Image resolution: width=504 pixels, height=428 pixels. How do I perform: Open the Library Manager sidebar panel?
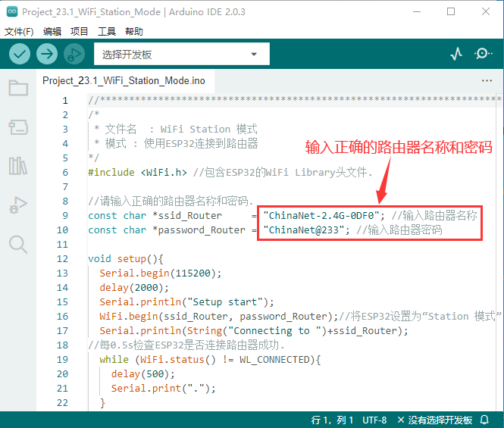(18, 166)
